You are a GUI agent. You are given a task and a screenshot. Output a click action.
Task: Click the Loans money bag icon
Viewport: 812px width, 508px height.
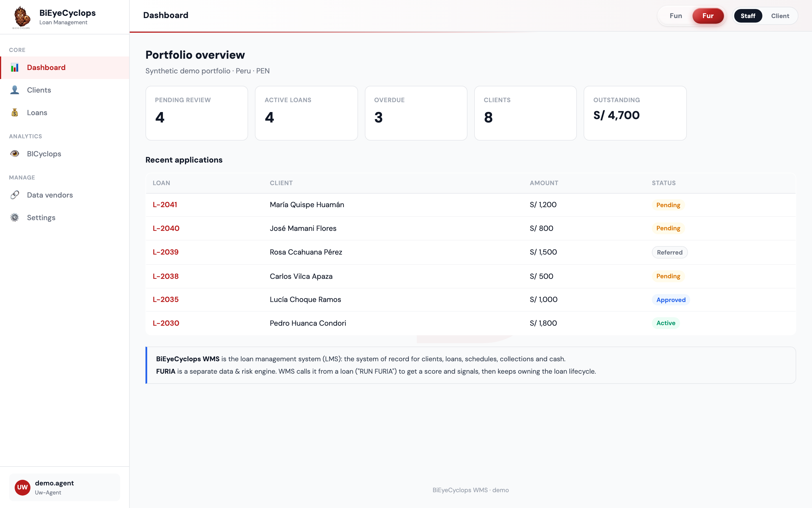[x=14, y=113]
